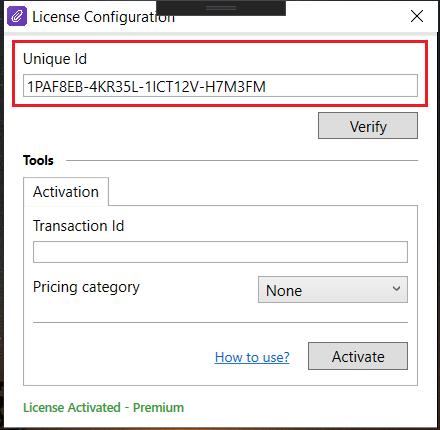The image size is (440, 430).
Task: Click the separator line below Pricing category
Action: (220, 322)
